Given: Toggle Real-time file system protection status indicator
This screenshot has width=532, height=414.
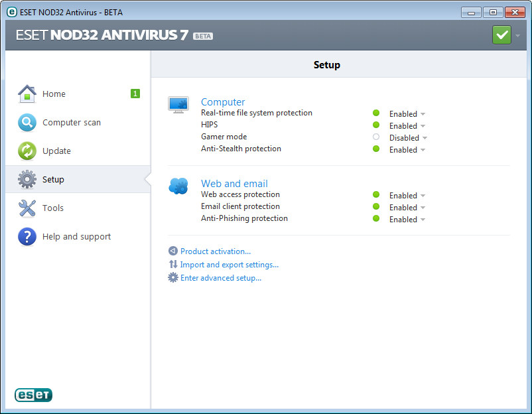Looking at the screenshot, I should coord(376,113).
